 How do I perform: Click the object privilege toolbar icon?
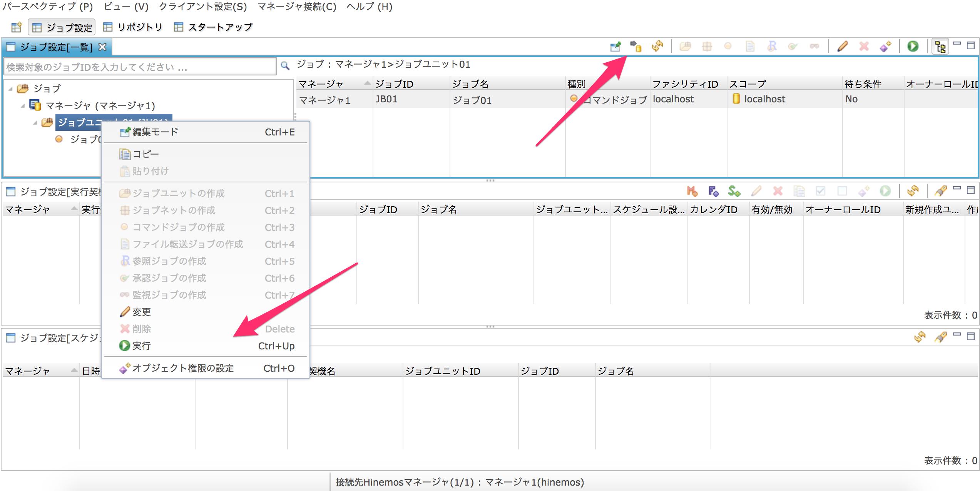pos(885,47)
